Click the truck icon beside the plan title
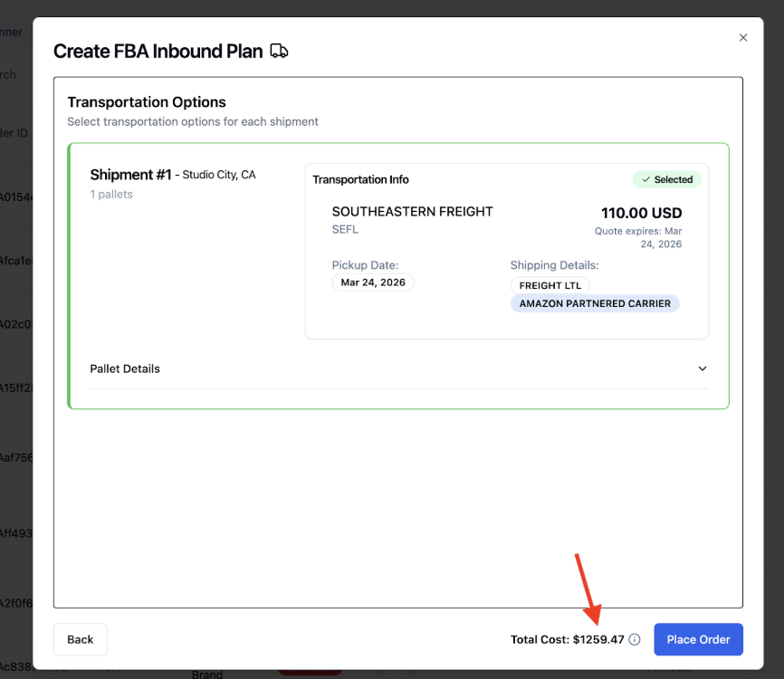 279,51
